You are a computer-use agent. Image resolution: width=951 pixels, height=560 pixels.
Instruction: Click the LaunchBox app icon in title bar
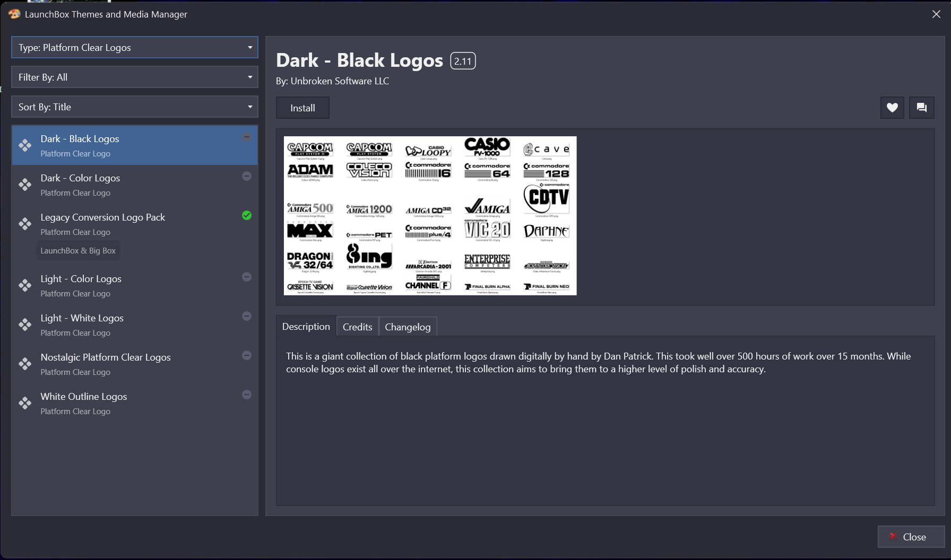pos(14,14)
